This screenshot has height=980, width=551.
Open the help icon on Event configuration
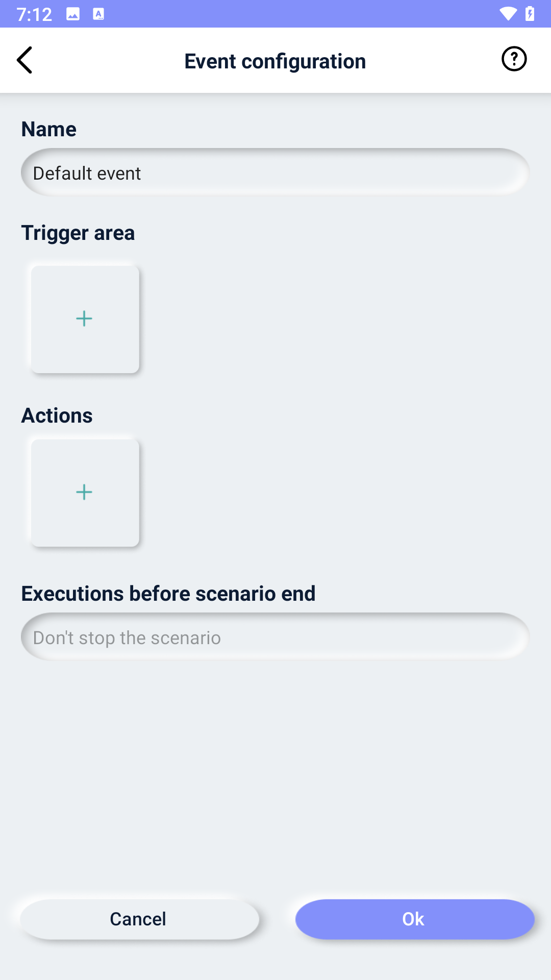click(x=514, y=59)
